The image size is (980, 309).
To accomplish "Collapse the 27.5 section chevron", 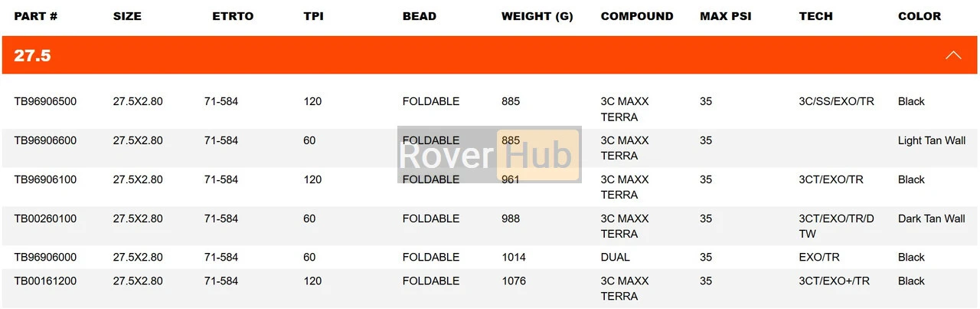I will tap(952, 55).
